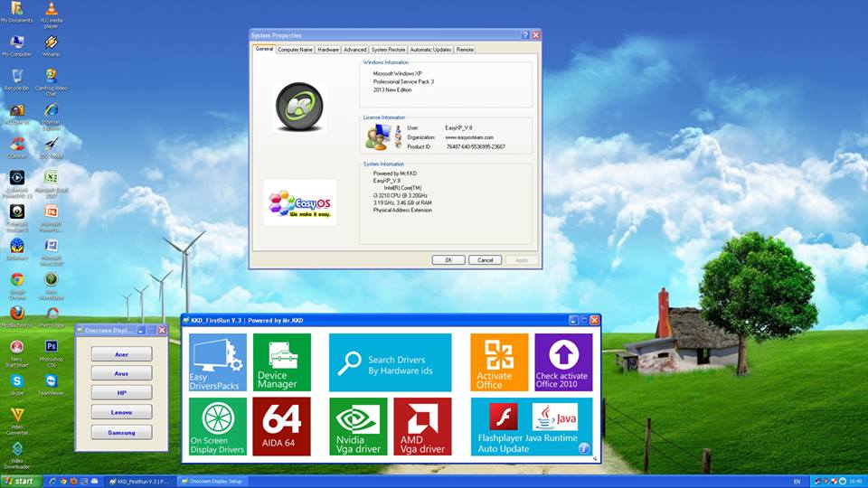Launch the Device Manager tile
868x488 pixels.
coord(282,362)
